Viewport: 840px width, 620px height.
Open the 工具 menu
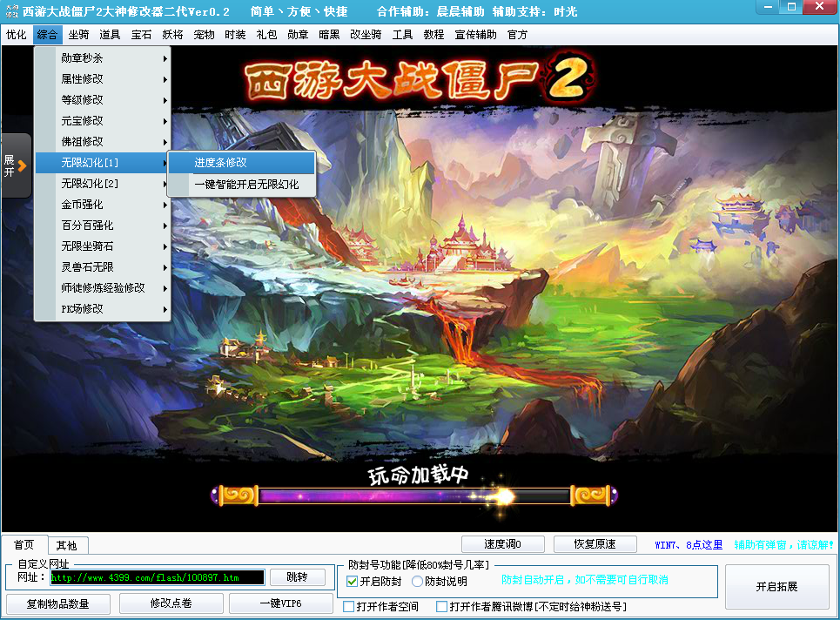coord(402,35)
